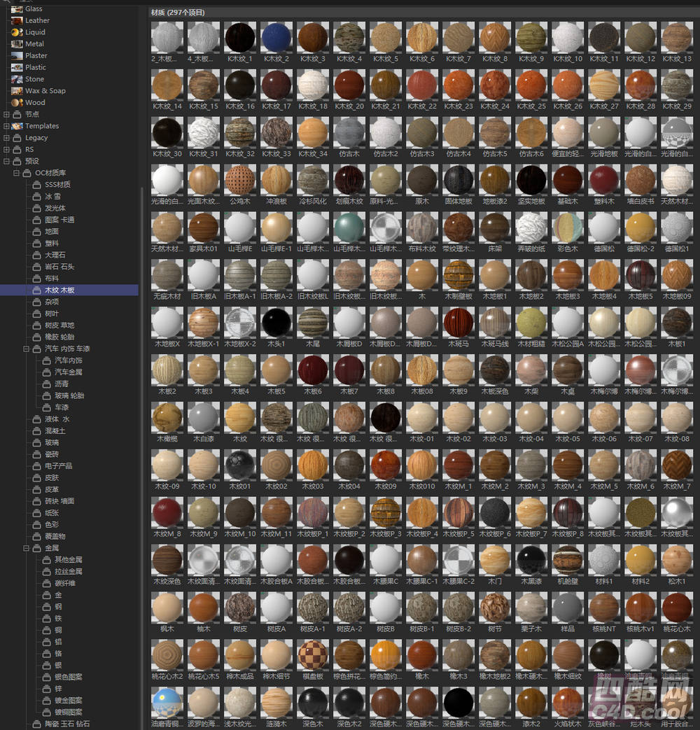Select the K木纹_2 blue material sphere
This screenshot has height=730, width=700.
point(276,37)
